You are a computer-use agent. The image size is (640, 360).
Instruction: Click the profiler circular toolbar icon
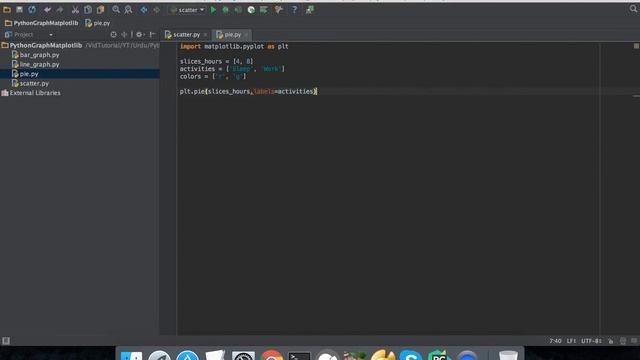[x=251, y=10]
